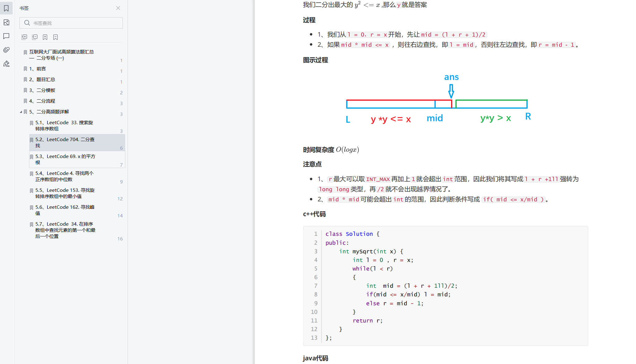
Task: Click the 注意点 heading
Action: point(312,164)
